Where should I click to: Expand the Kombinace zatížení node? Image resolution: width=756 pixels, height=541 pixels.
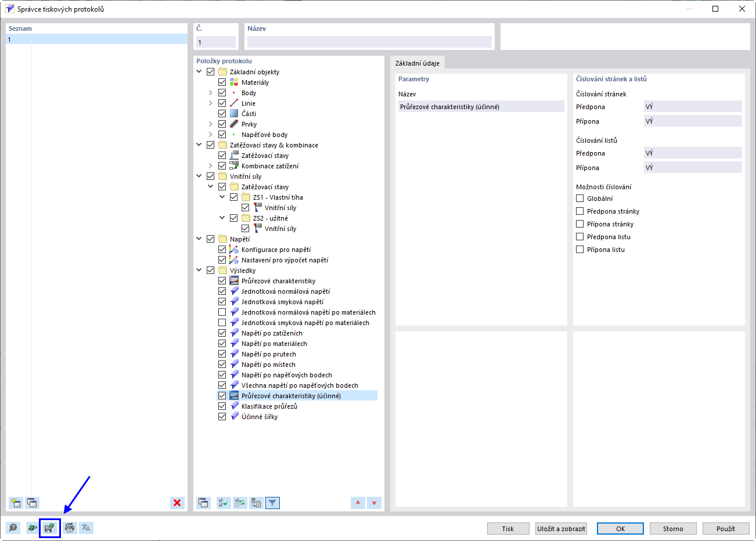pos(210,166)
